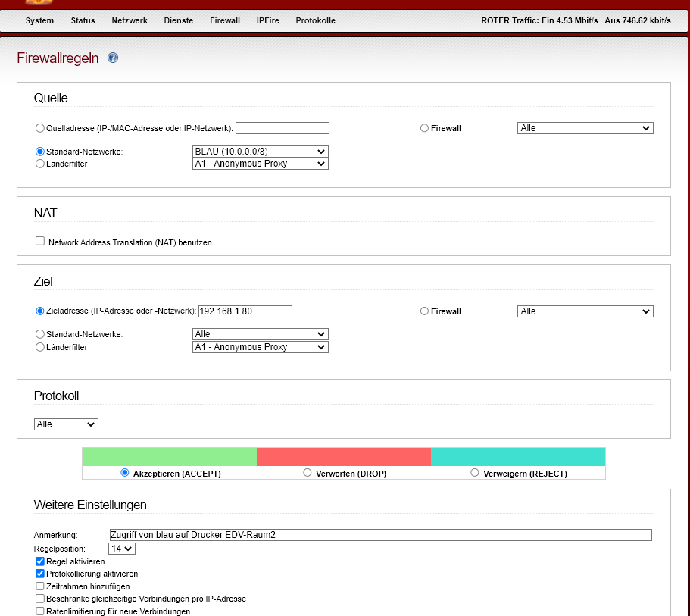
Task: Click the Zieladresse field containing 192.168.1.80
Action: (245, 311)
